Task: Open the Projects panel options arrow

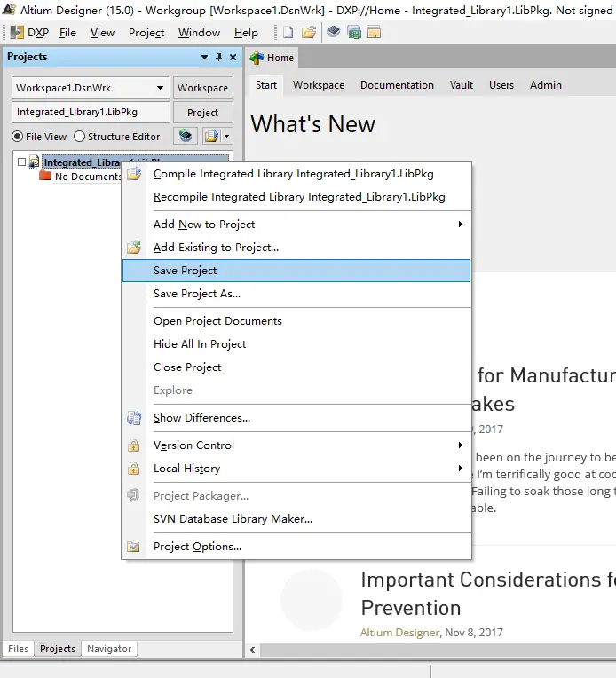Action: (x=205, y=58)
